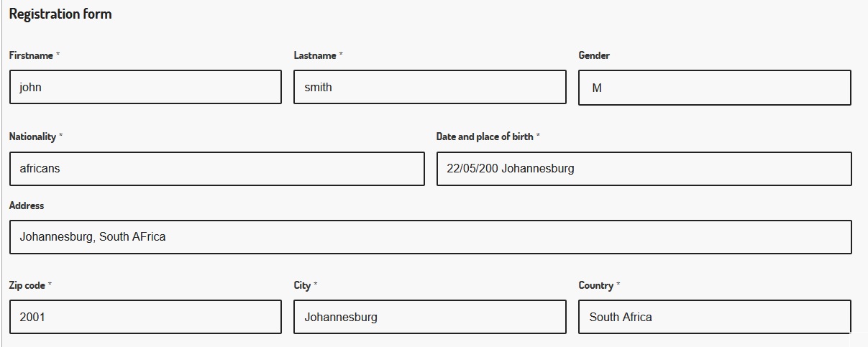Click the City input field
Viewport: 868px width, 347px height.
click(x=429, y=317)
